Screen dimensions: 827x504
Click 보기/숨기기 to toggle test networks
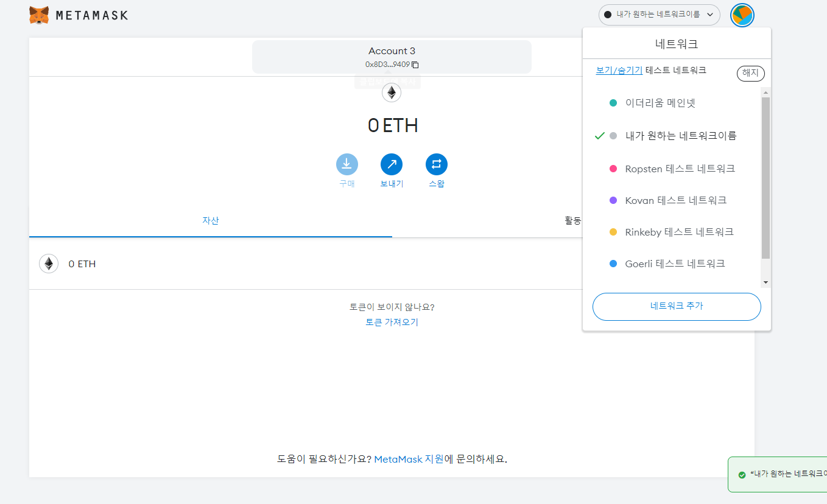(x=619, y=70)
